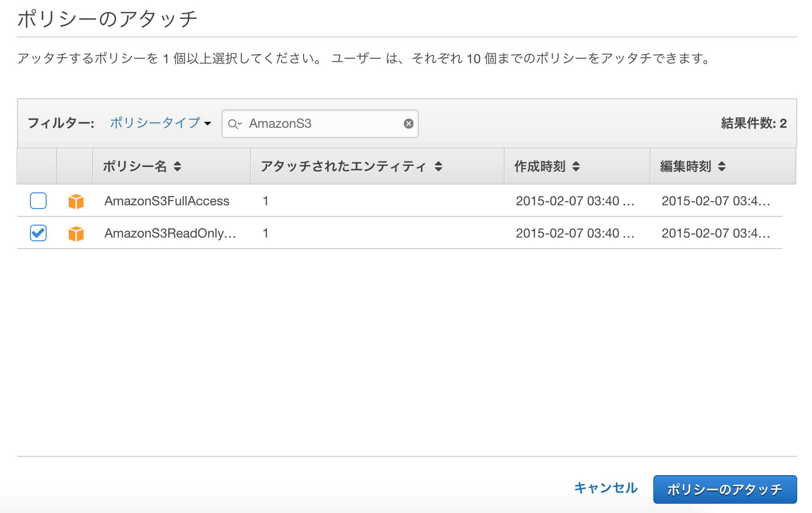Image resolution: width=812 pixels, height=513 pixels.
Task: Open the AmazonS3FullAccess policy name
Action: click(x=166, y=201)
